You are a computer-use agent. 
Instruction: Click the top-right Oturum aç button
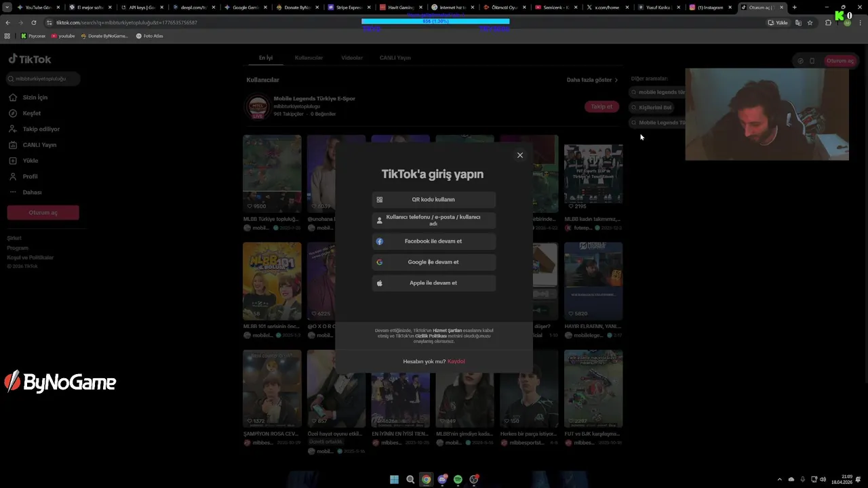pyautogui.click(x=840, y=61)
